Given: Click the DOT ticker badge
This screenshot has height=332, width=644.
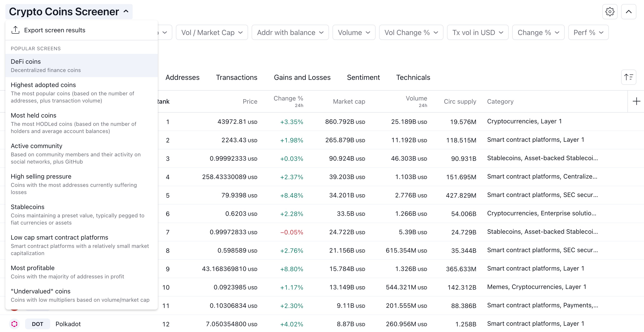Looking at the screenshot, I should (37, 324).
